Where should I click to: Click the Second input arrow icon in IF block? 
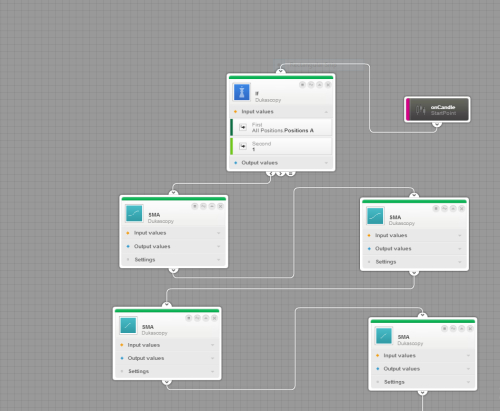coord(243,146)
